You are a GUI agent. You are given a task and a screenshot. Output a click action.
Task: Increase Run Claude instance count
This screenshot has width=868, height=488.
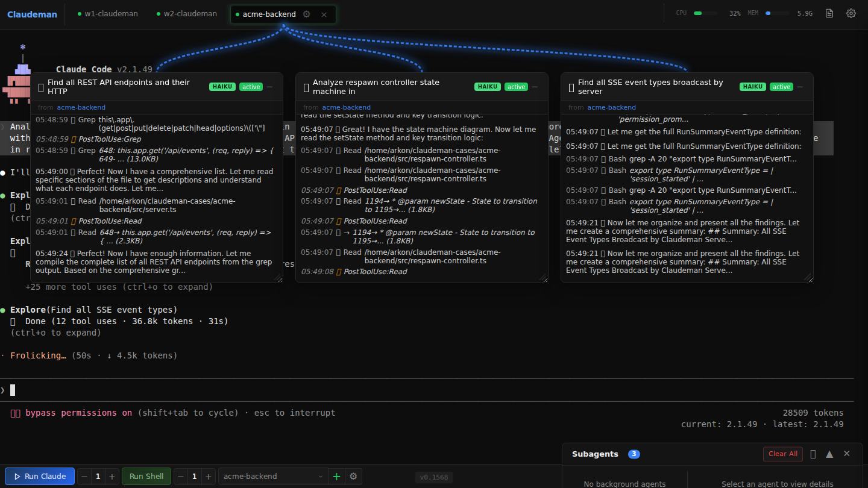(112, 477)
